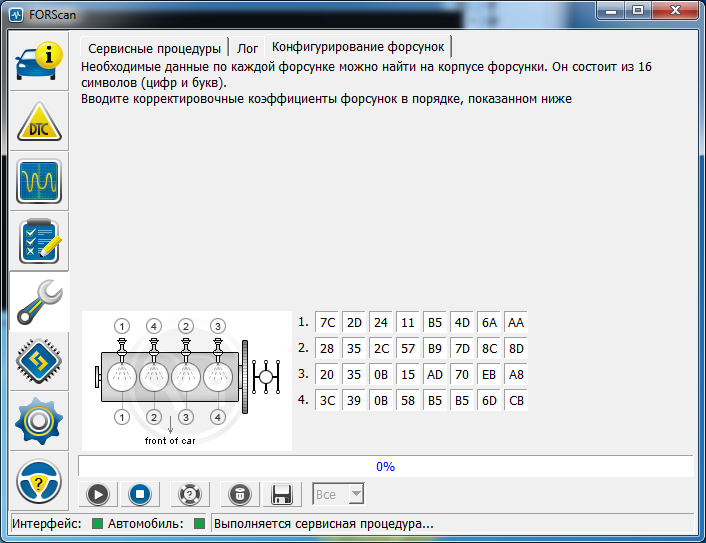The height and width of the screenshot is (543, 706).
Task: Click the FORScan title bar app icon
Action: pyautogui.click(x=16, y=15)
